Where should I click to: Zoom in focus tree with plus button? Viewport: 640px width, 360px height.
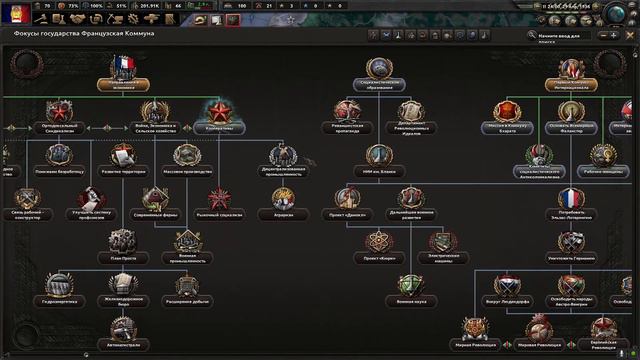pyautogui.click(x=613, y=36)
